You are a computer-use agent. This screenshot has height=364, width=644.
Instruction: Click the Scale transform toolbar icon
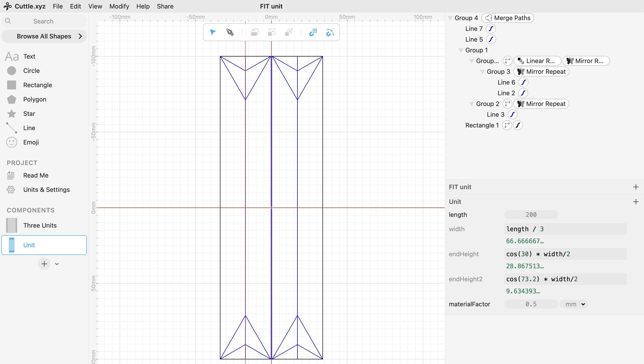[x=271, y=32]
